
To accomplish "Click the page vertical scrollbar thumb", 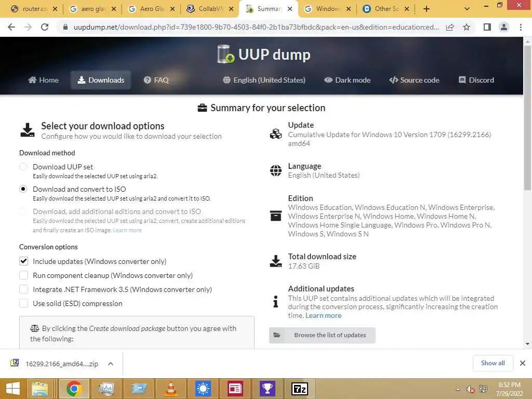I will pyautogui.click(x=527, y=118).
